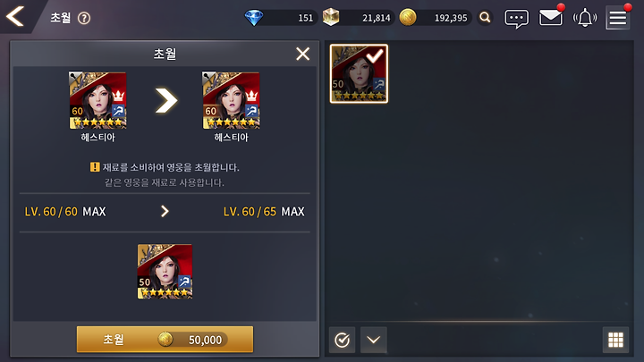Viewport: 644px width, 362px height.
Task: Open the 초월 help question mark
Action: tap(84, 18)
